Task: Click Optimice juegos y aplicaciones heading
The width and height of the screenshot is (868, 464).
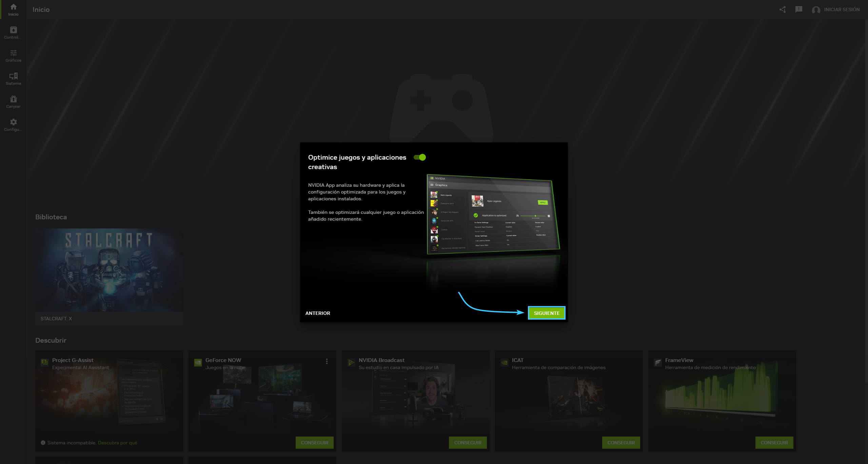Action: [357, 162]
